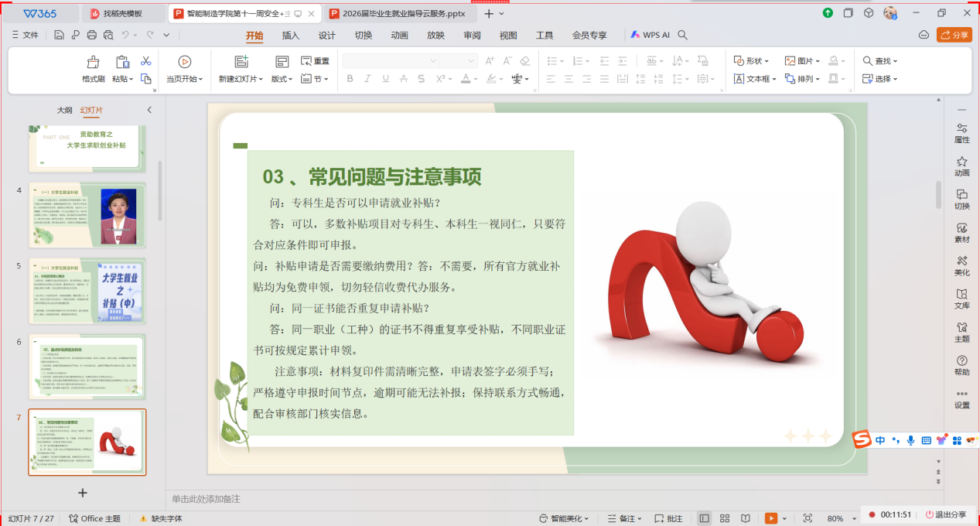Click the search magnifier next to WPS AI
This screenshot has width=980, height=526.
click(682, 35)
